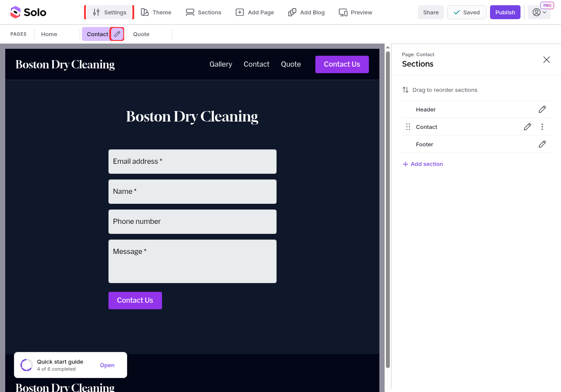Click Add Page in the toolbar
561x392 pixels.
tap(255, 12)
